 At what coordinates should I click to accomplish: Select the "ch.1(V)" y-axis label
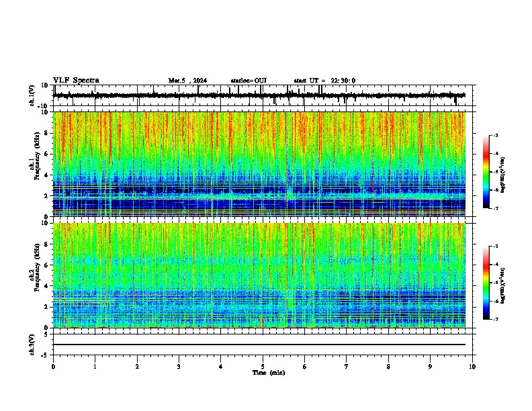(32, 95)
